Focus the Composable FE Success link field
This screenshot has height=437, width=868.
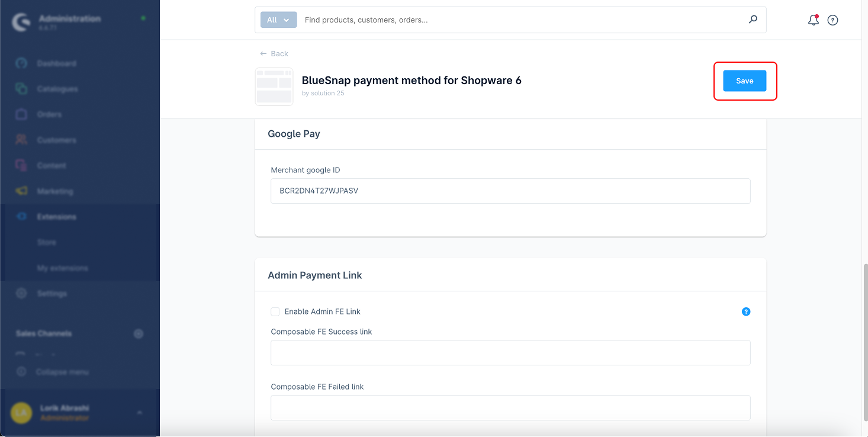pyautogui.click(x=510, y=353)
